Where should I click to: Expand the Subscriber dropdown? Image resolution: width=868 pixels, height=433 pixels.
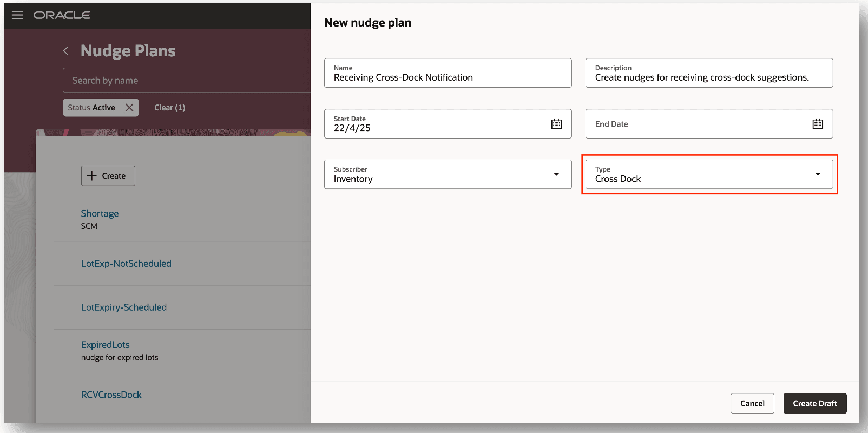pyautogui.click(x=556, y=174)
